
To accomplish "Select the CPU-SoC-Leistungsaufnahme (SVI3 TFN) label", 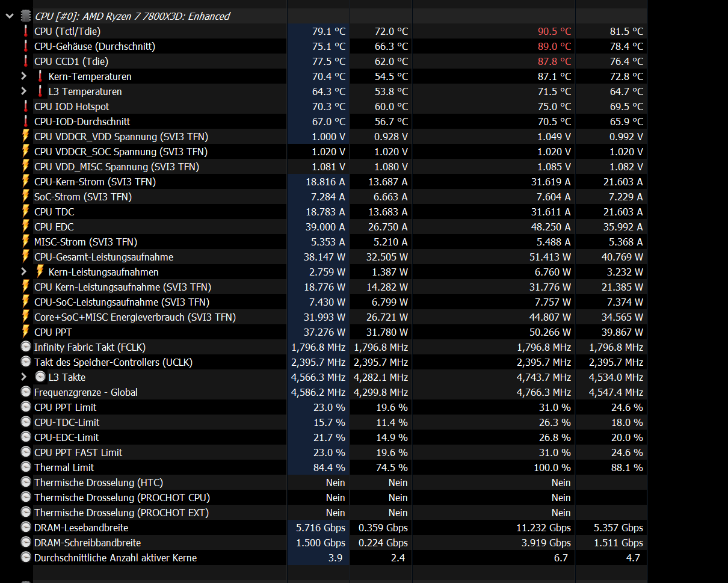I will tap(122, 302).
